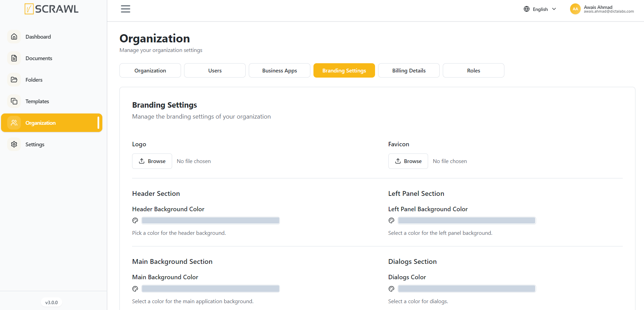The height and width of the screenshot is (310, 644).
Task: Browse for a Logo file
Action: [152, 161]
